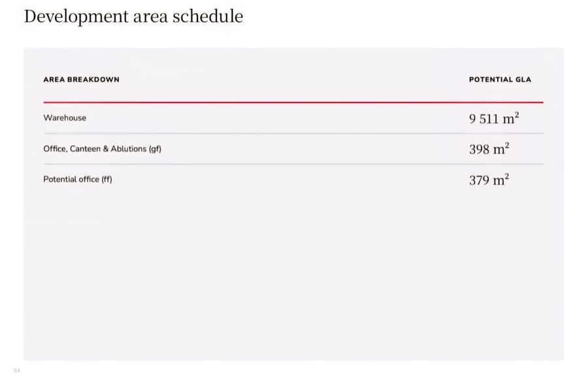The height and width of the screenshot is (382, 588).
Task: Select Office, Canteen & Ablutions (gf) label
Action: 103,149
